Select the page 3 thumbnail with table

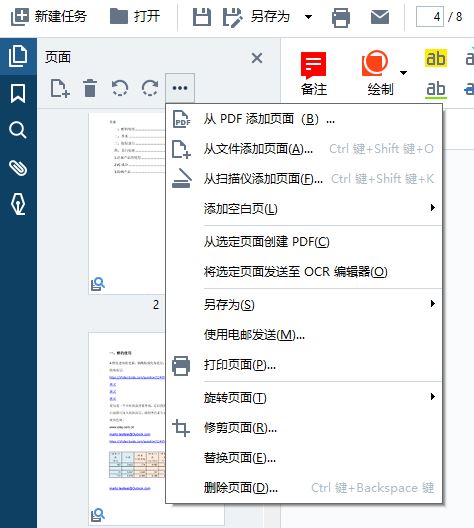pyautogui.click(x=127, y=429)
